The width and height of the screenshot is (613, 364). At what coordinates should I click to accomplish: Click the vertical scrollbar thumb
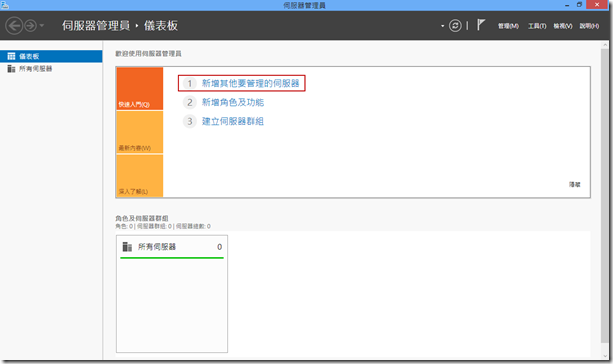click(x=605, y=195)
